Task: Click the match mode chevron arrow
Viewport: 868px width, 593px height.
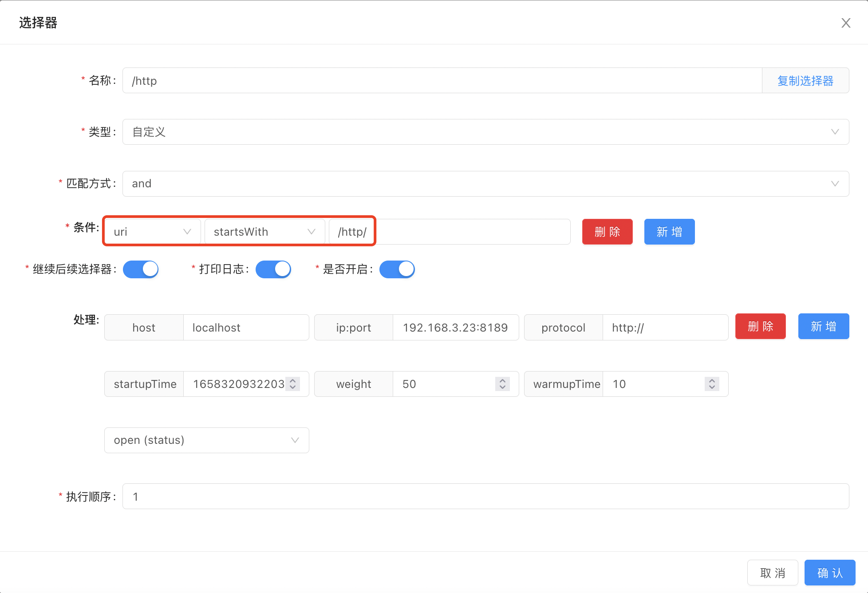Action: coord(835,184)
